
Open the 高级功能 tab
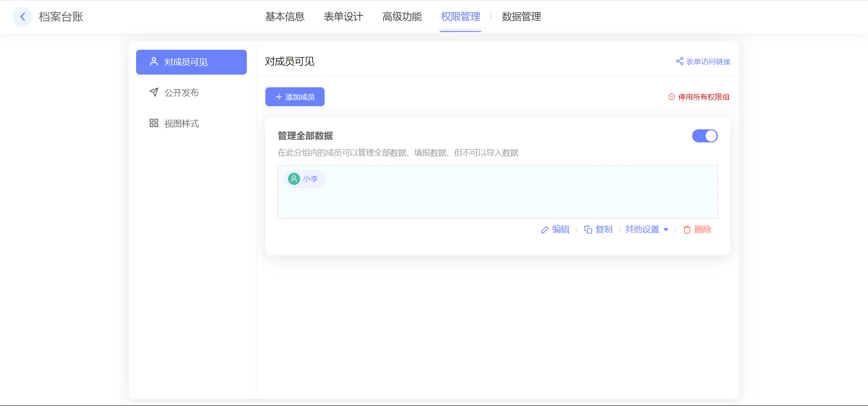(402, 17)
